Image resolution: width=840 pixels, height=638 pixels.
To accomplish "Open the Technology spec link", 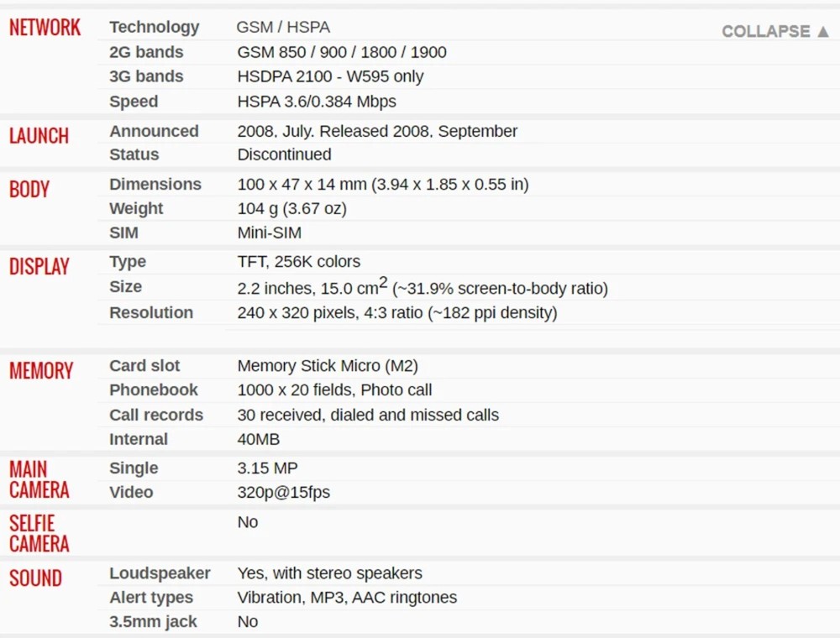I will click(154, 27).
